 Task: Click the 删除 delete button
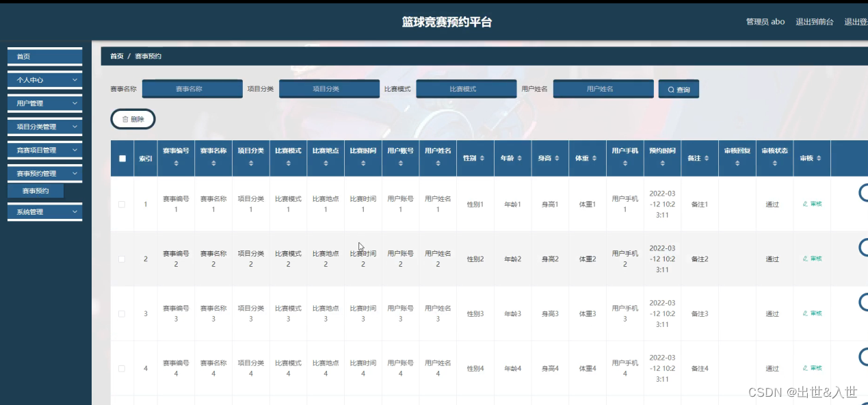point(133,119)
